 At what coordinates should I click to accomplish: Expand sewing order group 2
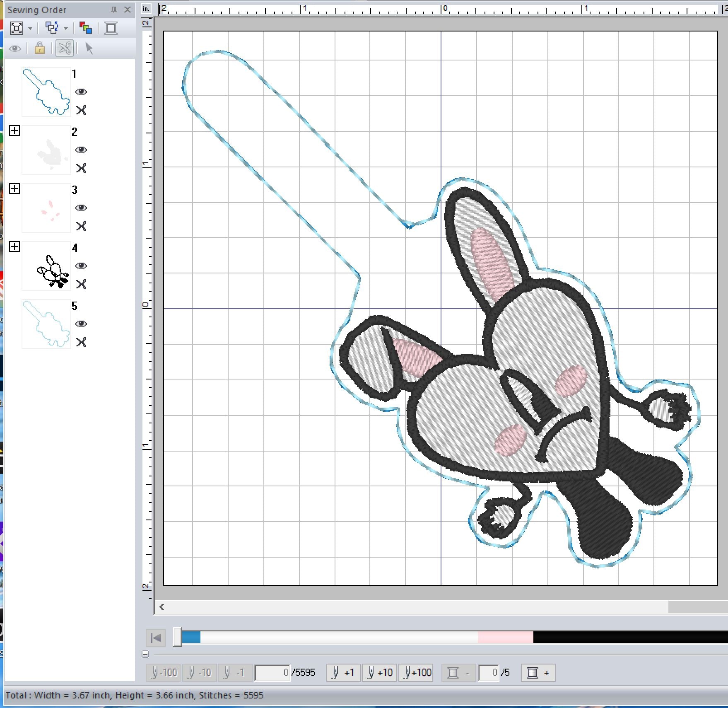[x=14, y=131]
